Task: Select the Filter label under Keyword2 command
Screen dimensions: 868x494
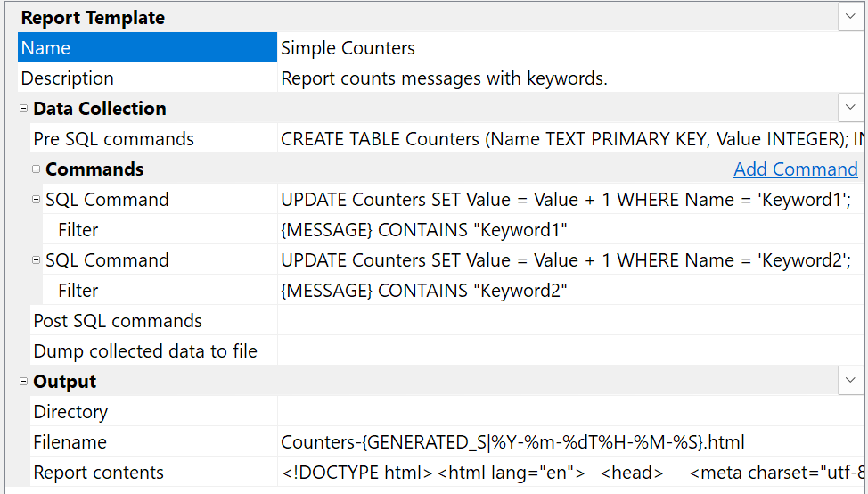Action: pos(78,291)
